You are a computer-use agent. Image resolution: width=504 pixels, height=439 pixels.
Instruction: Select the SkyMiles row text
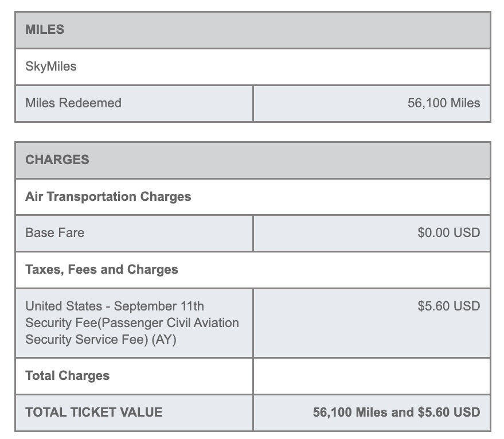click(x=51, y=67)
